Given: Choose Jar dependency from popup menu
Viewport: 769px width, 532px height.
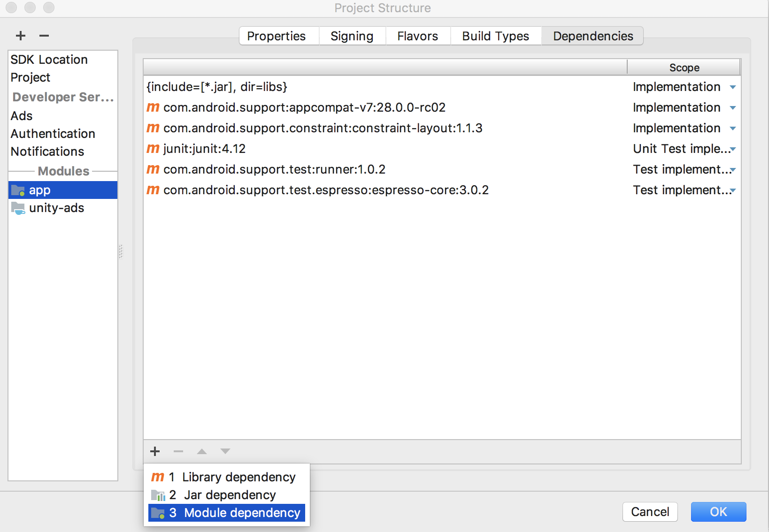Looking at the screenshot, I should [227, 495].
